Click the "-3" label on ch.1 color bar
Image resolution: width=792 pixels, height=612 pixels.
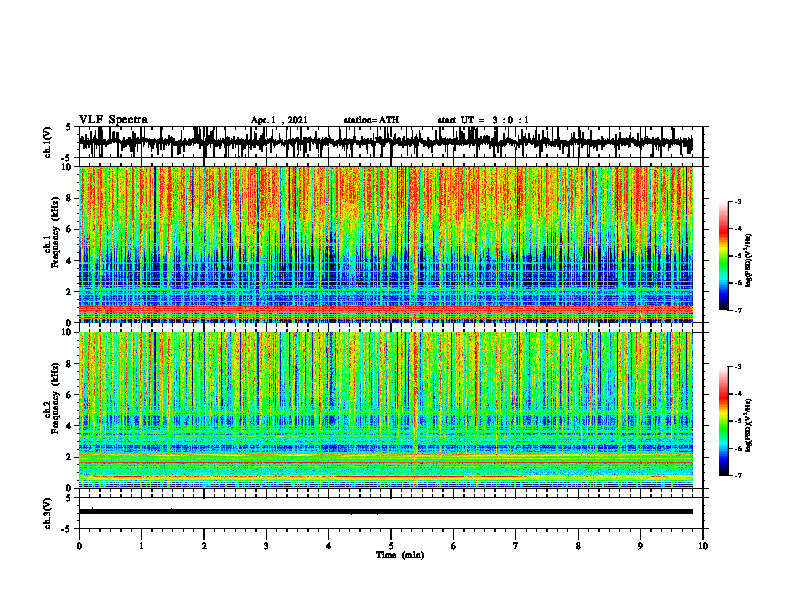[737, 202]
